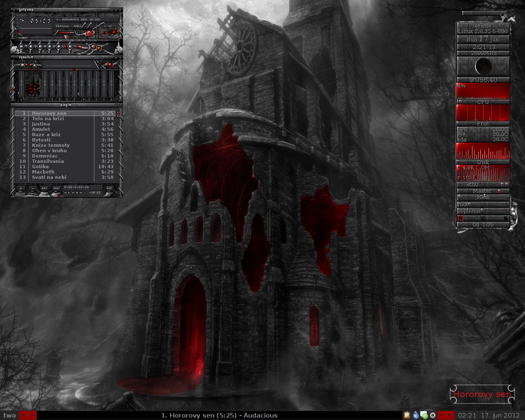The height and width of the screenshot is (420, 525).
Task: Click the last equalizer band slider
Action: click(x=111, y=84)
